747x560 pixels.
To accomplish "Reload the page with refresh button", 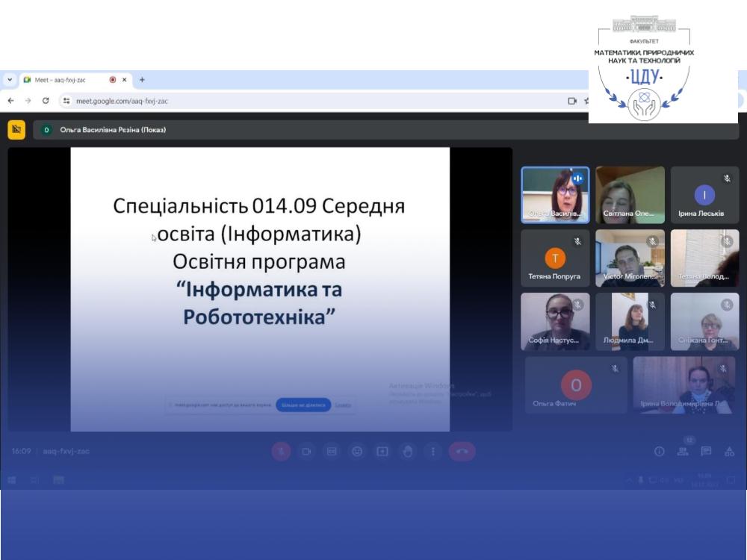I will (46, 101).
